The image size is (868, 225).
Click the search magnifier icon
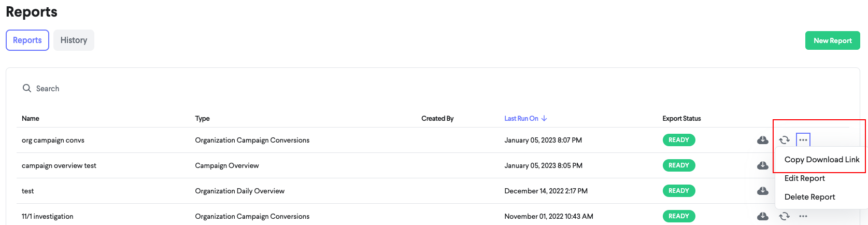[x=27, y=89]
